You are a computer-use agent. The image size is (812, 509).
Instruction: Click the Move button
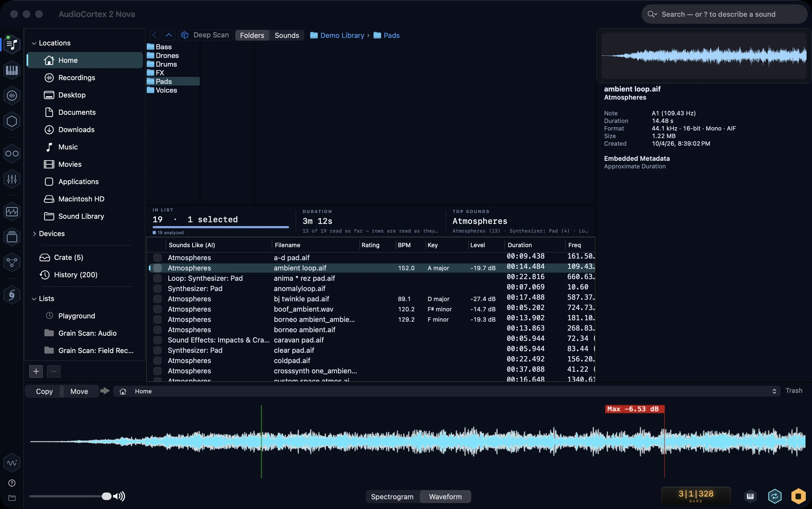coord(79,391)
